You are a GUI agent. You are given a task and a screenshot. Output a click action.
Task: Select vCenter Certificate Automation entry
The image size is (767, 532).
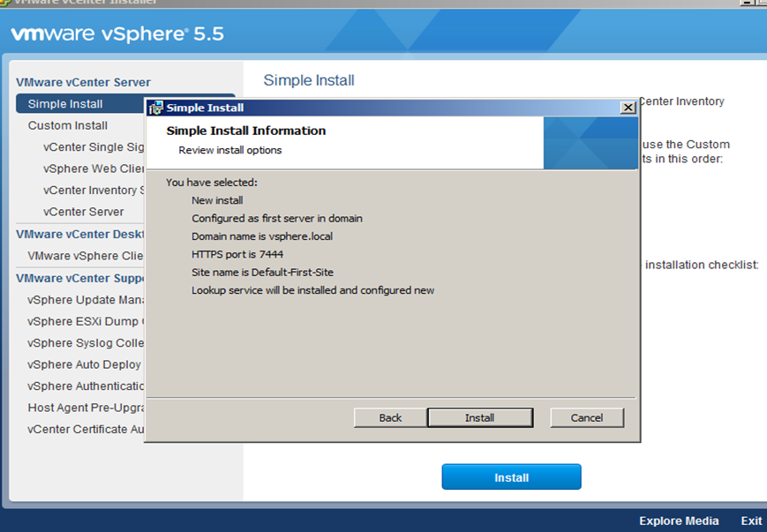coord(86,429)
